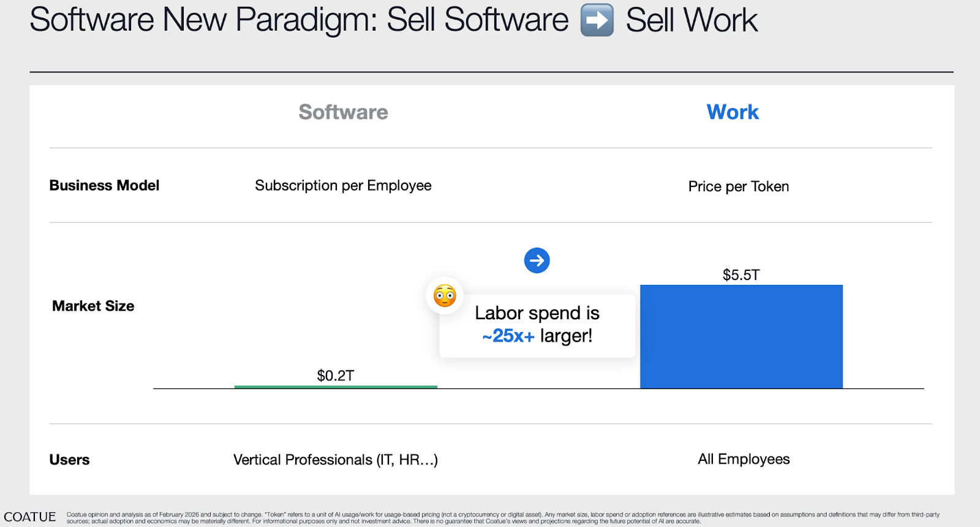Select the Work column heading
Screen dimensions: 980x527
click(x=733, y=112)
